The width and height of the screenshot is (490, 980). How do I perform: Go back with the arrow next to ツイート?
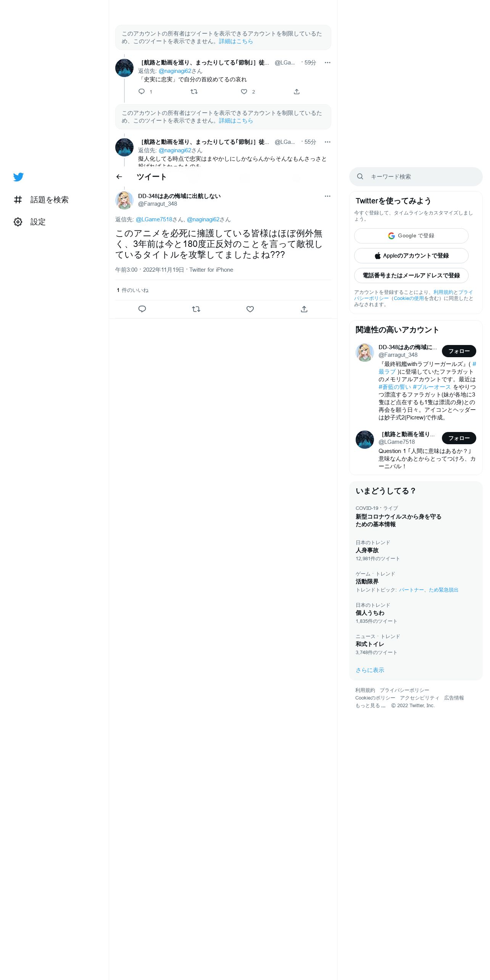click(119, 177)
